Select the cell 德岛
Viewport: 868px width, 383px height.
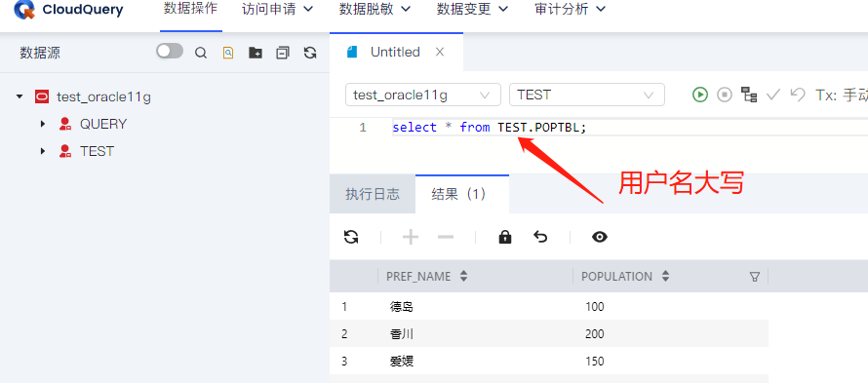402,307
